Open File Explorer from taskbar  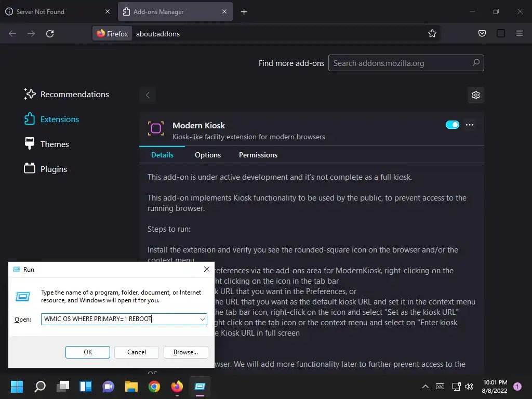click(131, 386)
